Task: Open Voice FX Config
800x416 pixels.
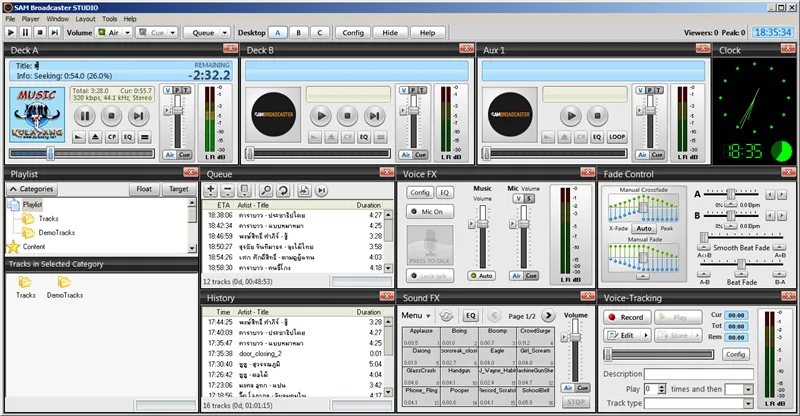Action: click(x=420, y=192)
